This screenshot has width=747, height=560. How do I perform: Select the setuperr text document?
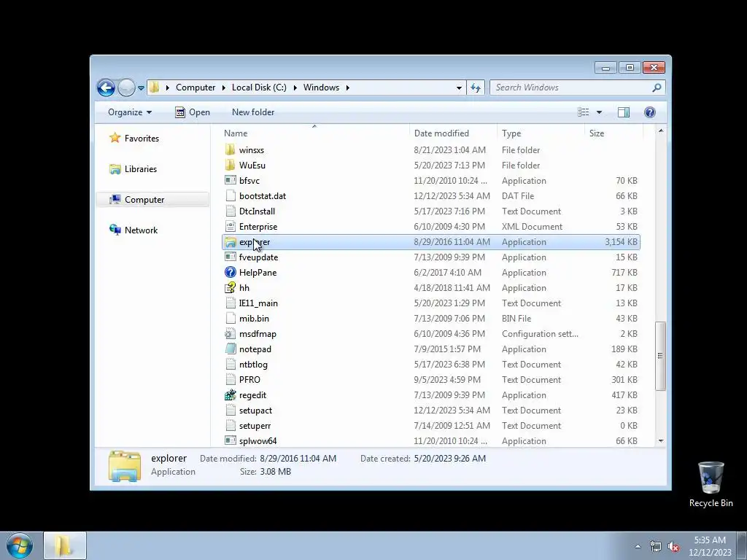pos(255,426)
